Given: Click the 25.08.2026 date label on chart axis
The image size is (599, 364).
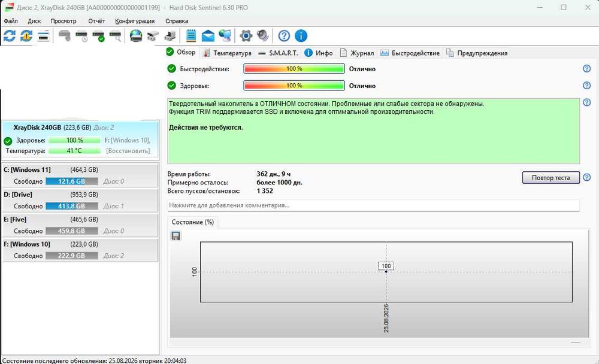Looking at the screenshot, I should tap(386, 318).
